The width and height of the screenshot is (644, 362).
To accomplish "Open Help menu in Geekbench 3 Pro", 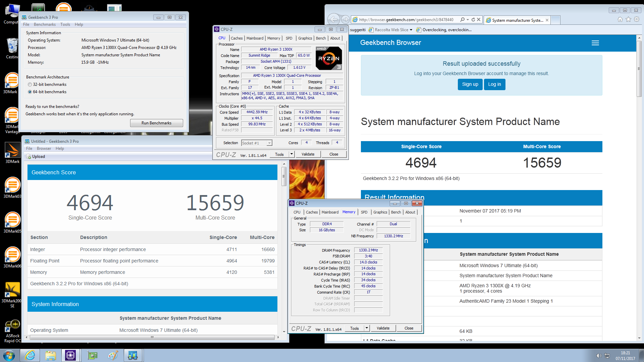I will click(79, 24).
